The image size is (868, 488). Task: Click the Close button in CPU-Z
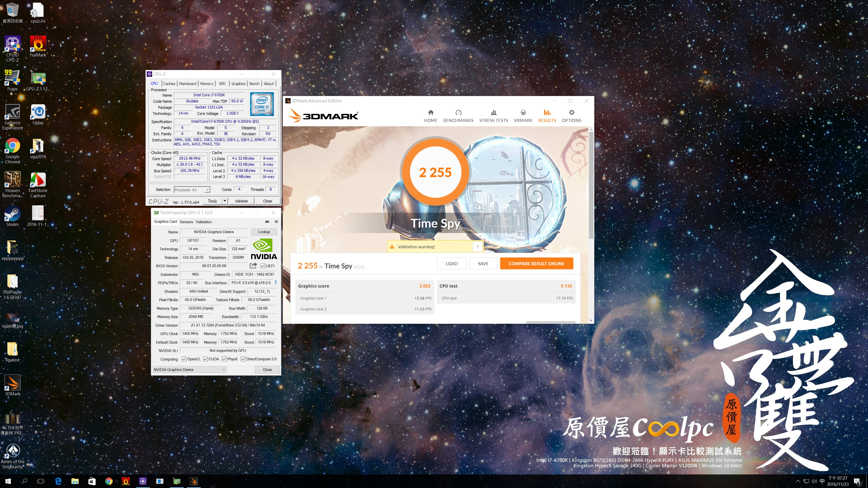267,201
